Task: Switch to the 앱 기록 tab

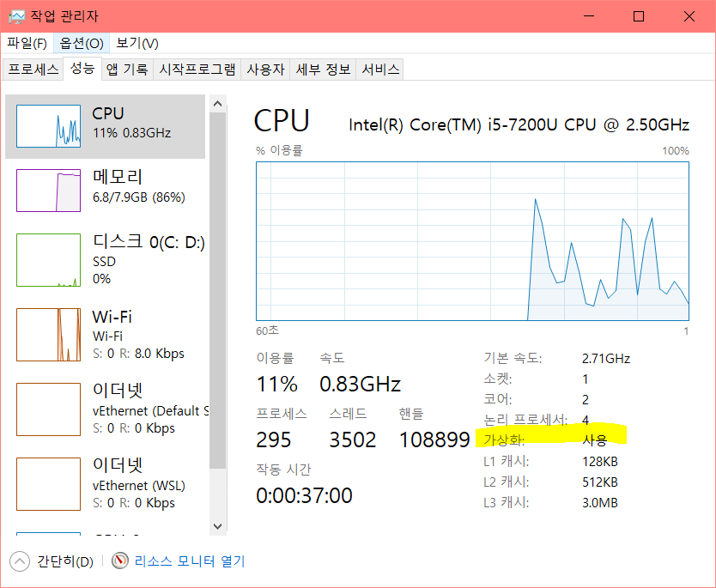Action: coord(127,70)
